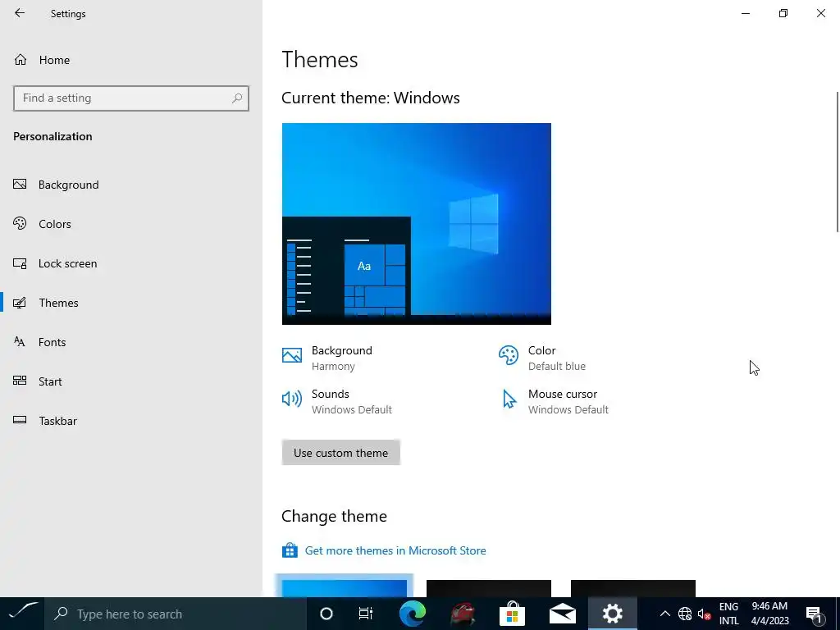Open the Start menu
Viewport: 840px width, 630px height.
coord(22,614)
